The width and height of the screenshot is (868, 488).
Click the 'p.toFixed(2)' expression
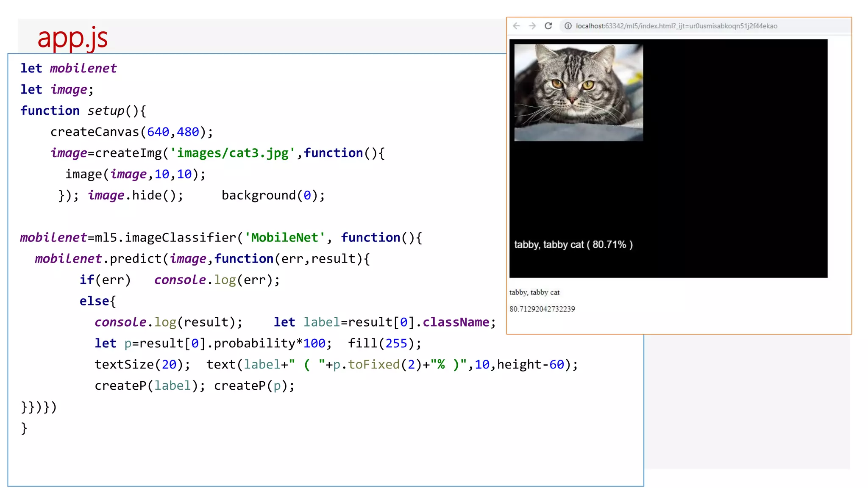tap(377, 365)
